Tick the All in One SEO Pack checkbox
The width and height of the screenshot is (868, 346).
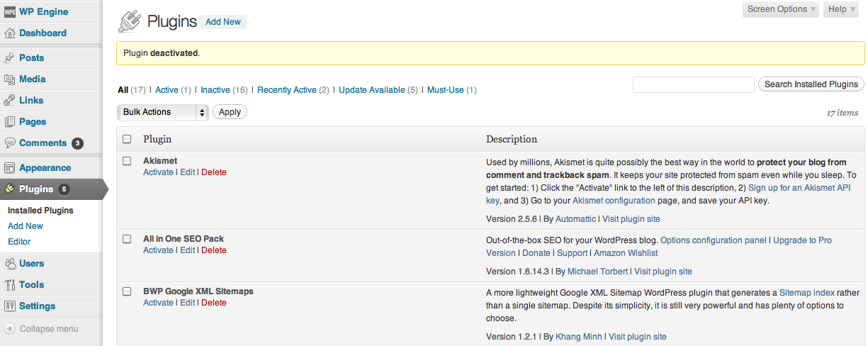coord(128,239)
